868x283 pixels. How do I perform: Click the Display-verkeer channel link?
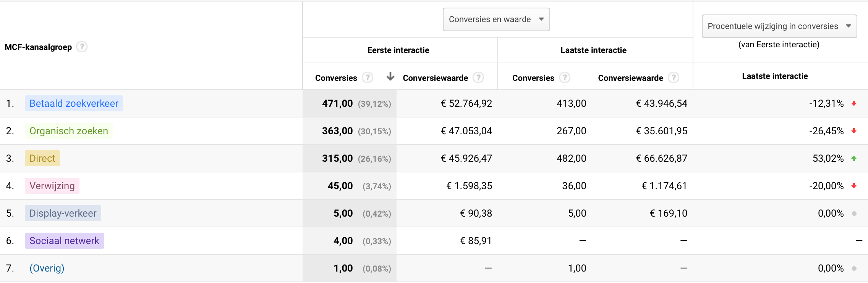point(63,213)
